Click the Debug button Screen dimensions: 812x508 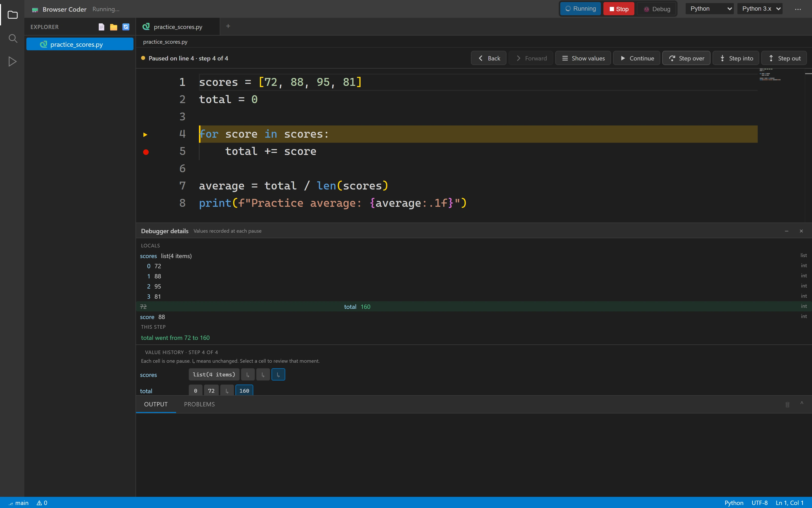click(657, 9)
